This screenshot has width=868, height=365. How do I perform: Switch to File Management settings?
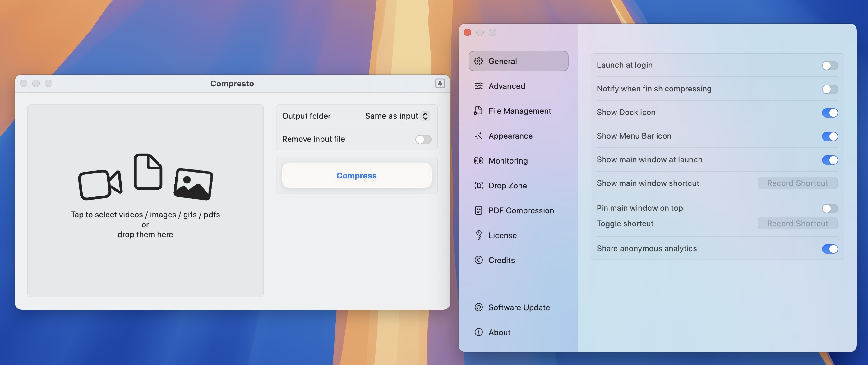pos(518,111)
